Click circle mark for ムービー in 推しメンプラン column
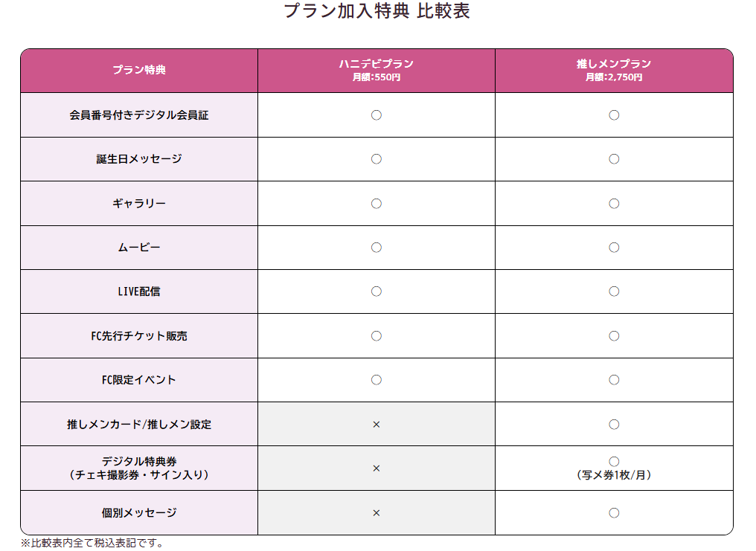The image size is (756, 551). click(614, 248)
